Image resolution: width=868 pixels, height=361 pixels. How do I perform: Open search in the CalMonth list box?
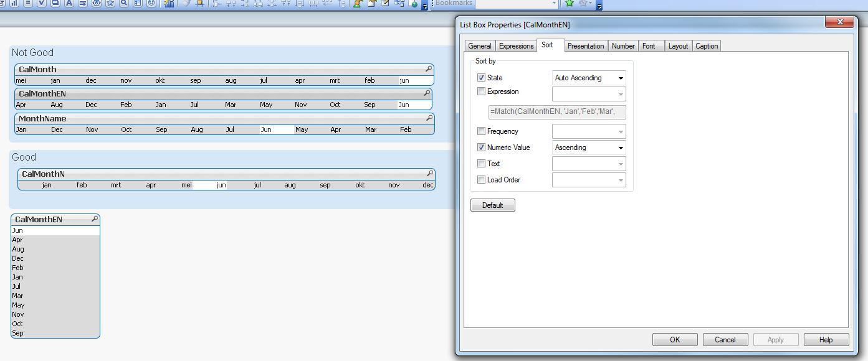[x=429, y=69]
